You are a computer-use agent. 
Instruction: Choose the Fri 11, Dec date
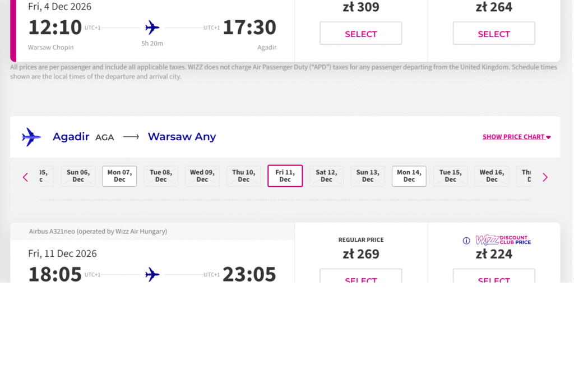coord(285,176)
